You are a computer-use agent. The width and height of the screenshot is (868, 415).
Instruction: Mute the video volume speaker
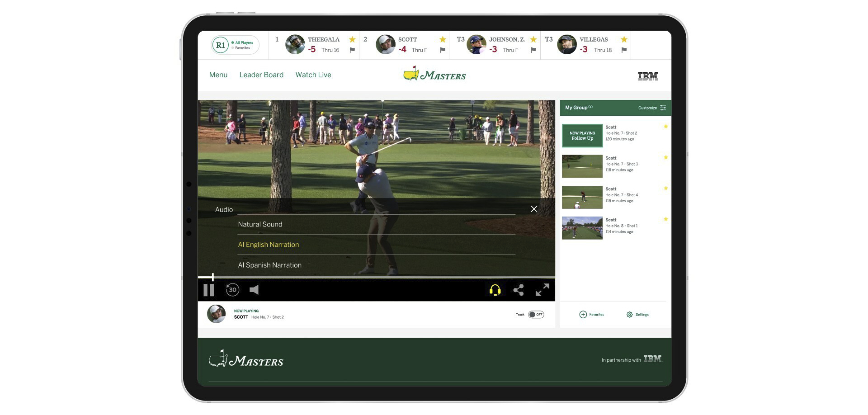coord(254,290)
